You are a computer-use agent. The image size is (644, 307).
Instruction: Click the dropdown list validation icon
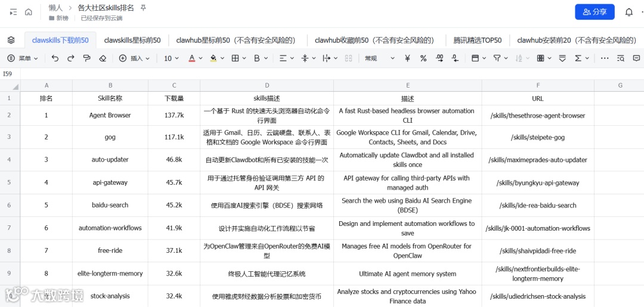(562, 58)
